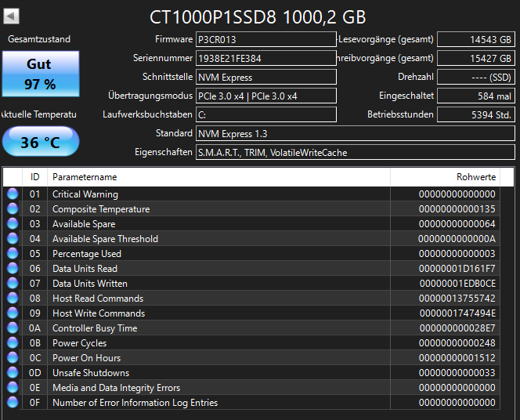Click the Lesevorgänge value 14543 GB
Screen dimensions: 520x420
click(476, 39)
